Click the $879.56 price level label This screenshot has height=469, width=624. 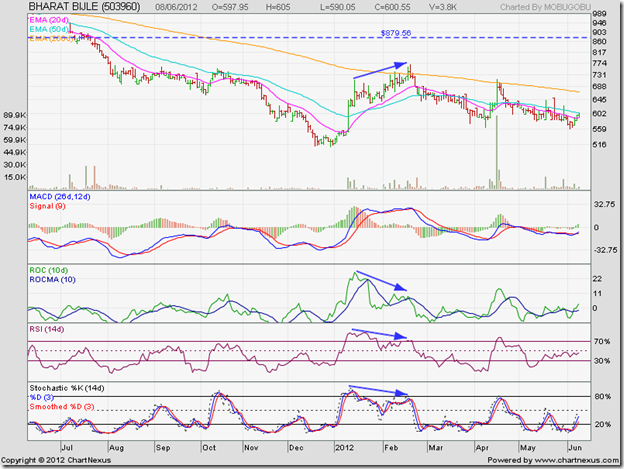click(396, 33)
